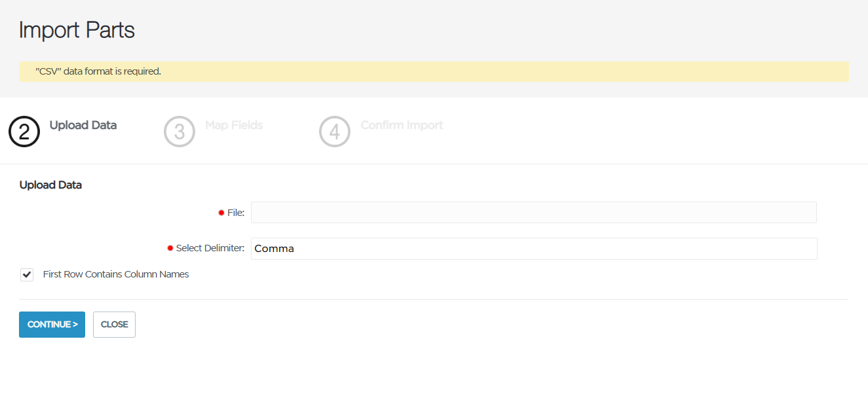Click the CONTINUE button

click(52, 325)
